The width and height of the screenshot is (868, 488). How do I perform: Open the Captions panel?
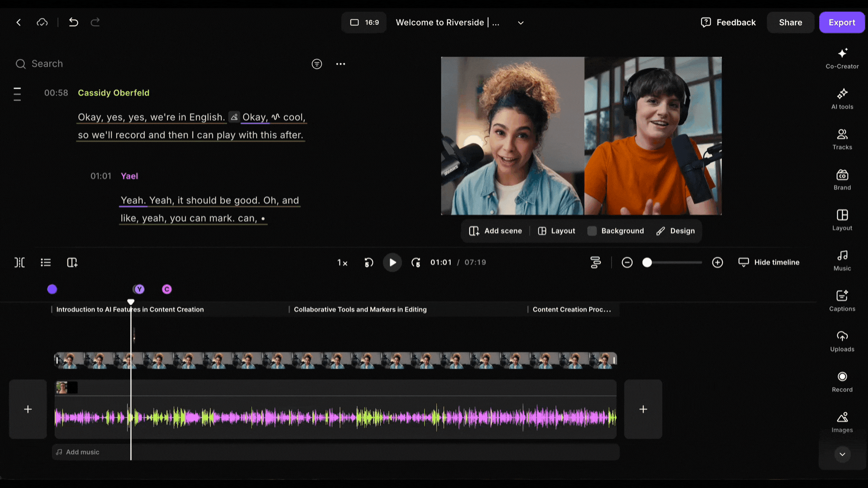[842, 301]
